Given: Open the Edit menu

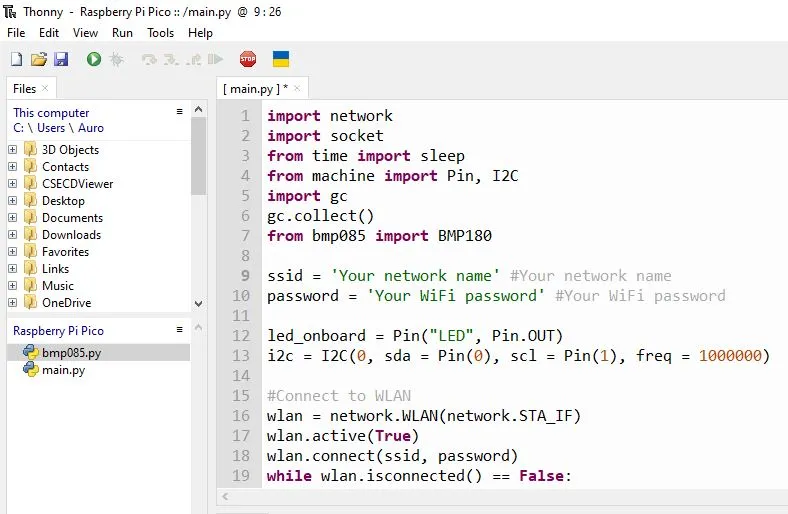Looking at the screenshot, I should 49,33.
